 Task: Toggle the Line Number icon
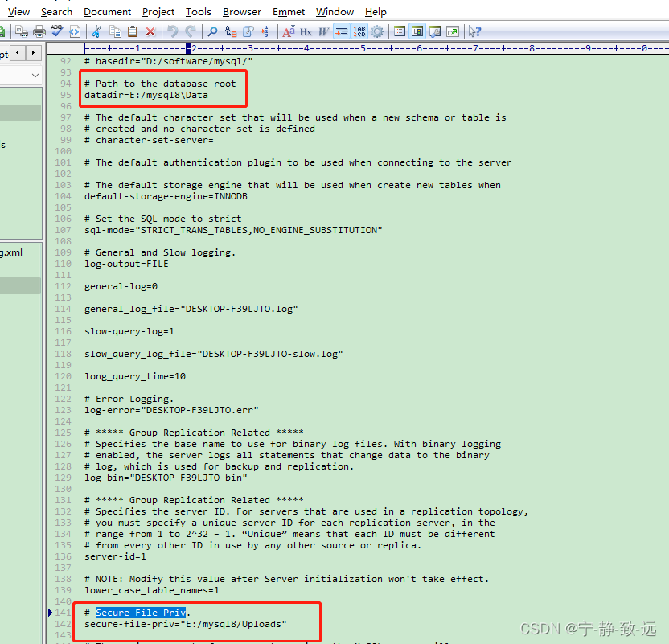pyautogui.click(x=359, y=31)
